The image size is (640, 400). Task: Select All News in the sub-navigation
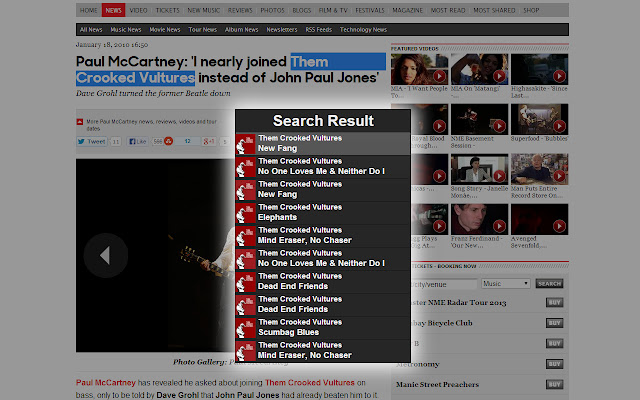(x=91, y=29)
